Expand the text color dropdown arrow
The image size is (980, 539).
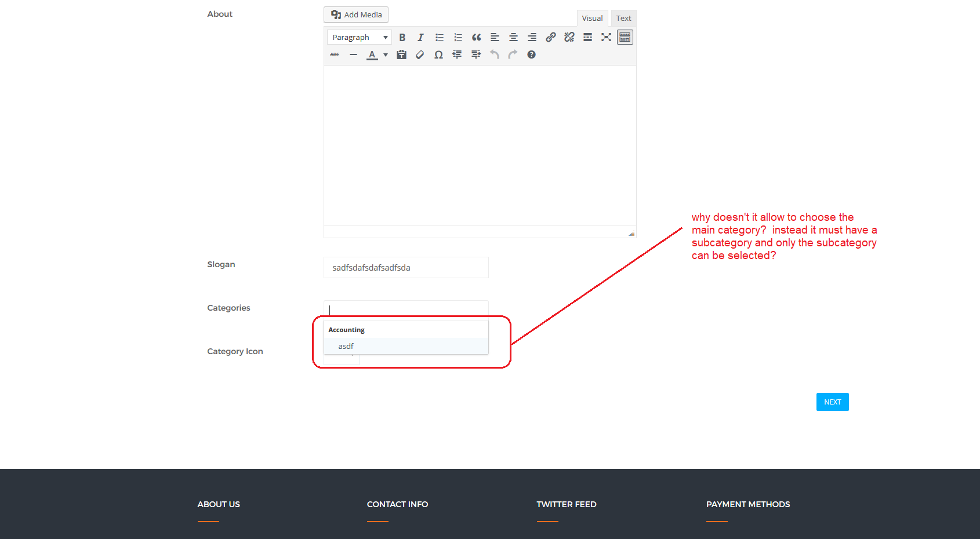[x=386, y=55]
